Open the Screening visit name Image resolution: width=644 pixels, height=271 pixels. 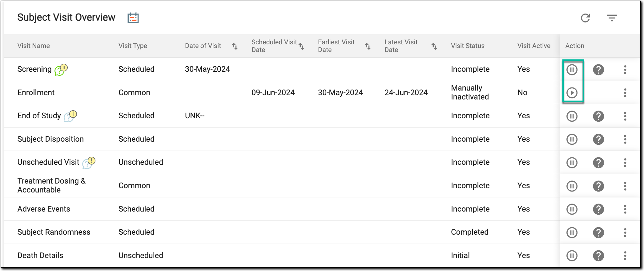pyautogui.click(x=34, y=69)
